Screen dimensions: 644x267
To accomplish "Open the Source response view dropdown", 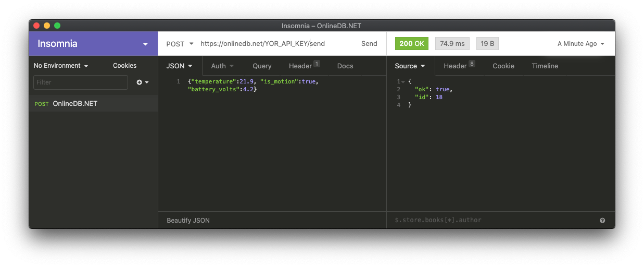I will 410,66.
